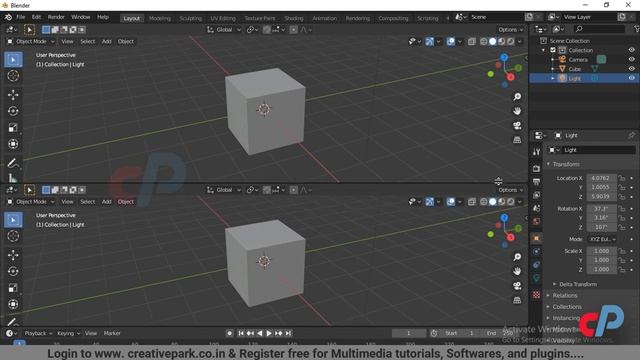This screenshot has height=360, width=640.
Task: Open the Render menu
Action: tap(56, 17)
